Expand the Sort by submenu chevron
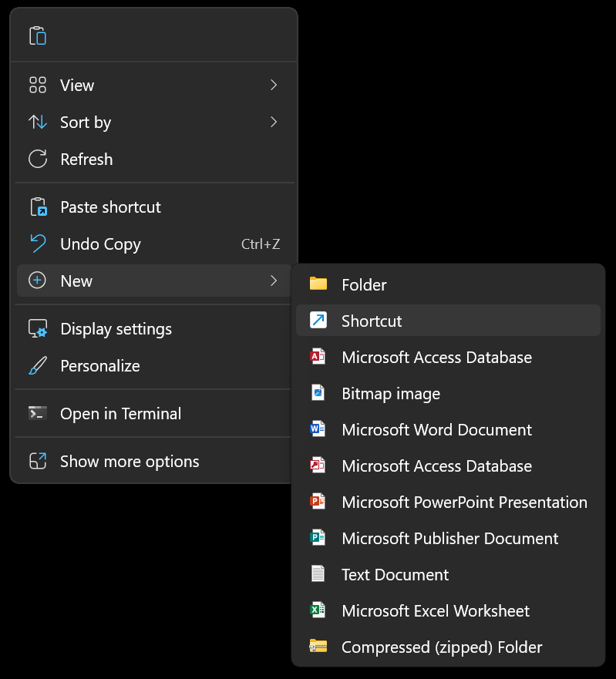The width and height of the screenshot is (616, 679). pyautogui.click(x=274, y=123)
